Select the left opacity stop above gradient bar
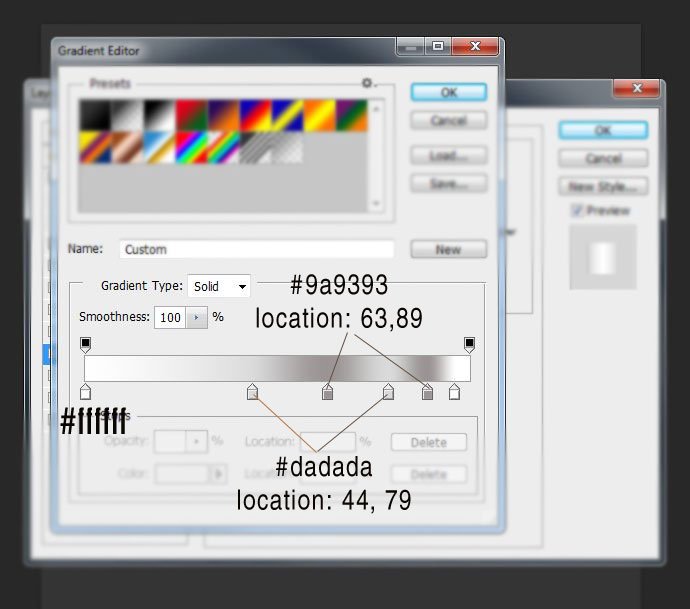Viewport: 690px width, 609px height. tap(85, 344)
